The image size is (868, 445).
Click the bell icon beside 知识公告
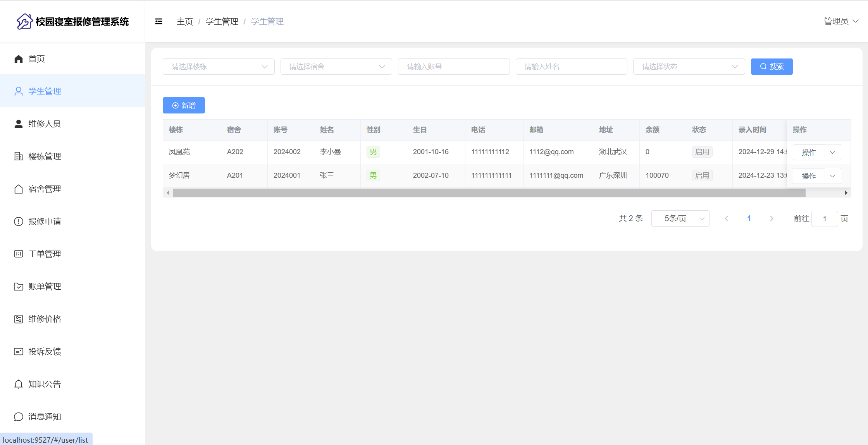[x=19, y=384]
